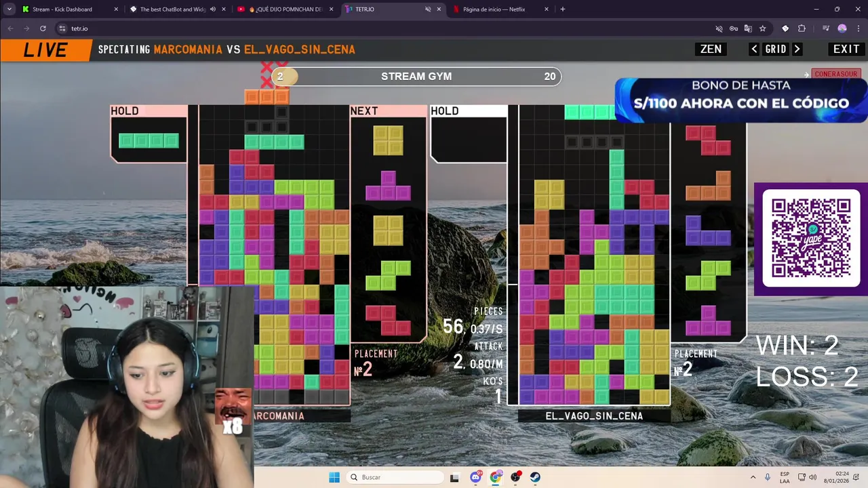Click the EL_VAGO_SIN_CENA nameplate below board

point(594,416)
